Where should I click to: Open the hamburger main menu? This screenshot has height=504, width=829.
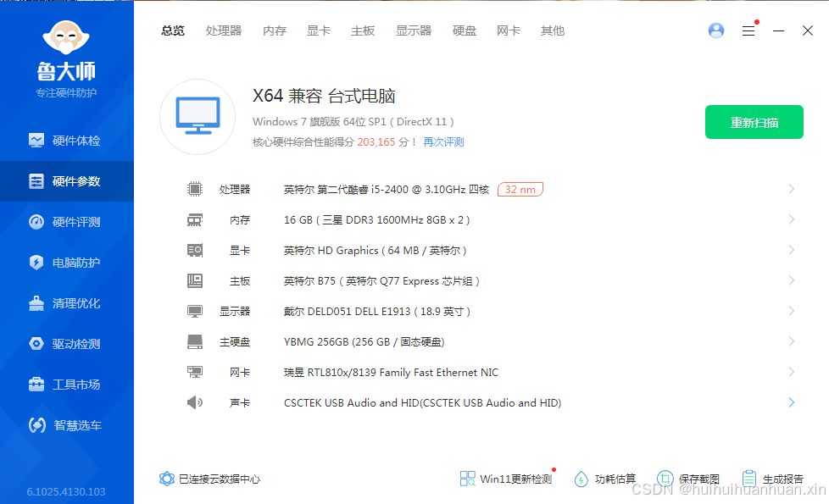coord(748,31)
